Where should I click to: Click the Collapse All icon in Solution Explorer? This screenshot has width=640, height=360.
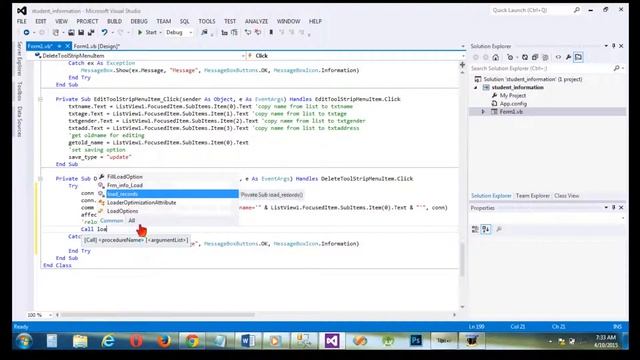(535, 57)
